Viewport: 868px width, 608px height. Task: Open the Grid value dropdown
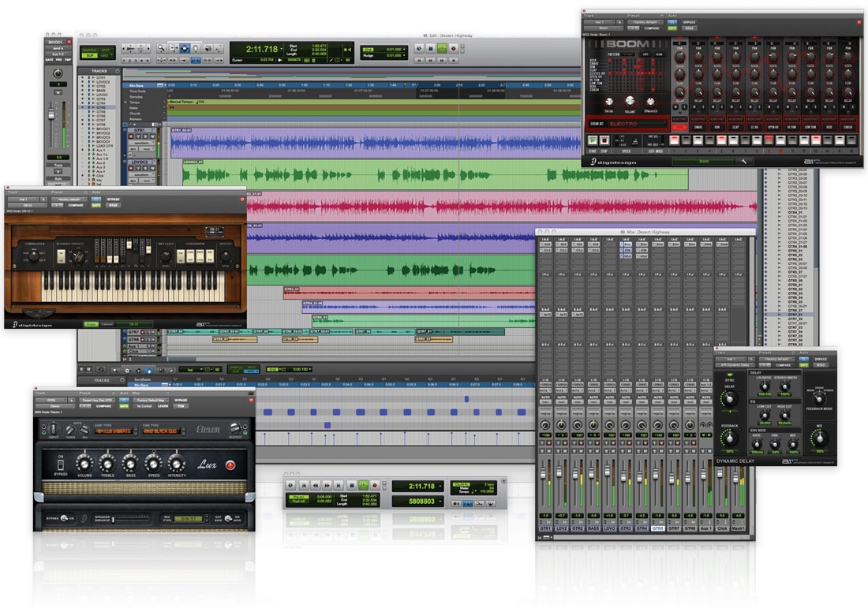click(x=406, y=49)
